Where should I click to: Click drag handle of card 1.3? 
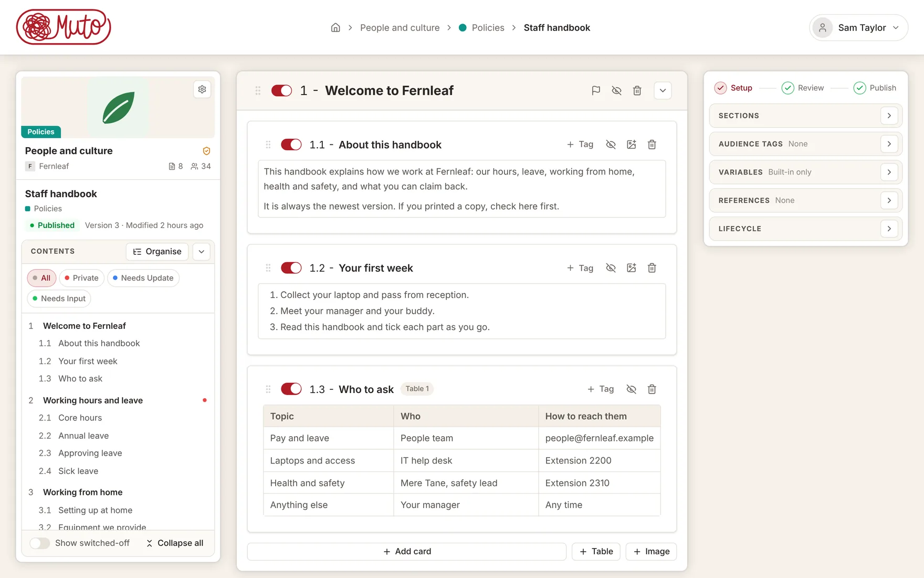click(x=268, y=389)
